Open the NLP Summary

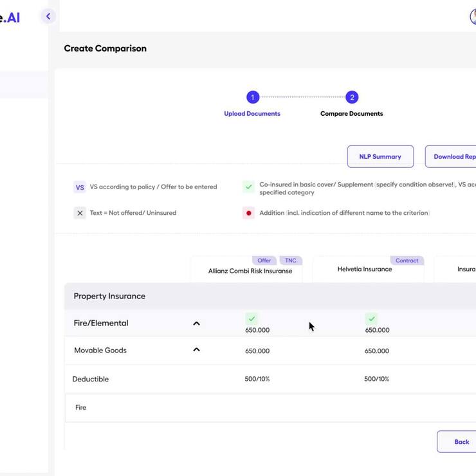[x=380, y=157]
